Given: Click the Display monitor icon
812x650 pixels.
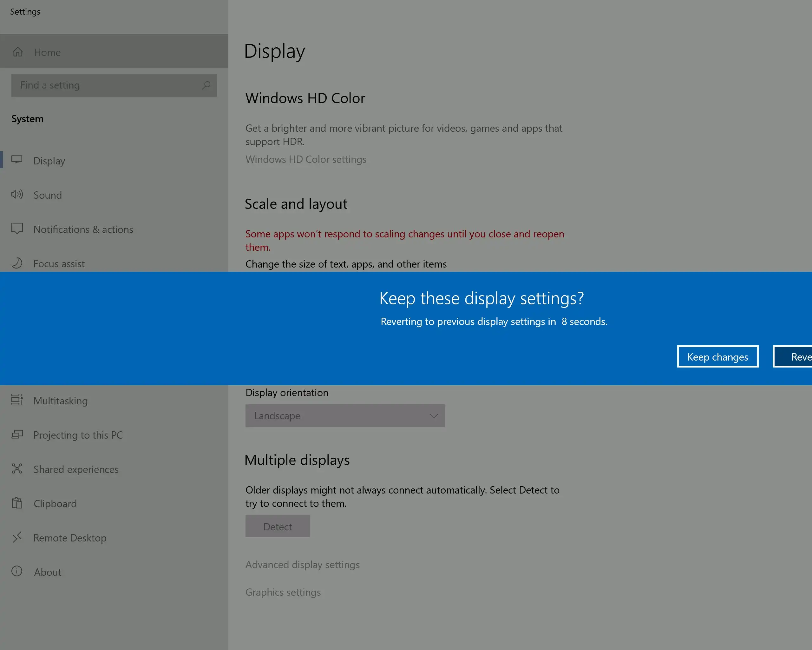Looking at the screenshot, I should (x=17, y=160).
